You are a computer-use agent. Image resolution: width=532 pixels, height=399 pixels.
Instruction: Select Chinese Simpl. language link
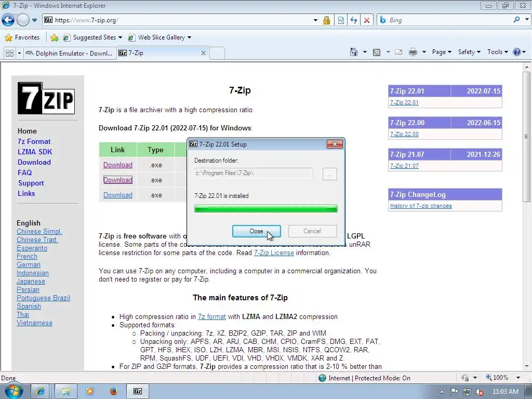click(x=39, y=231)
